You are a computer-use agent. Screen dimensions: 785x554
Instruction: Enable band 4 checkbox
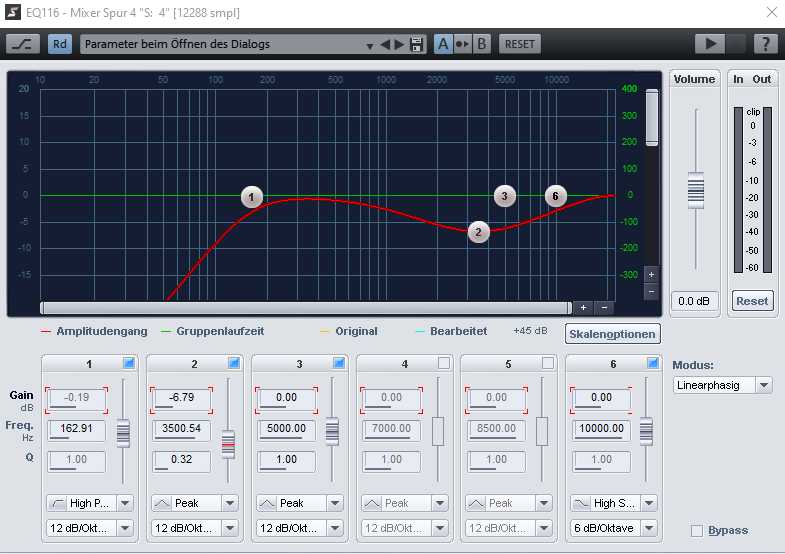click(x=443, y=363)
